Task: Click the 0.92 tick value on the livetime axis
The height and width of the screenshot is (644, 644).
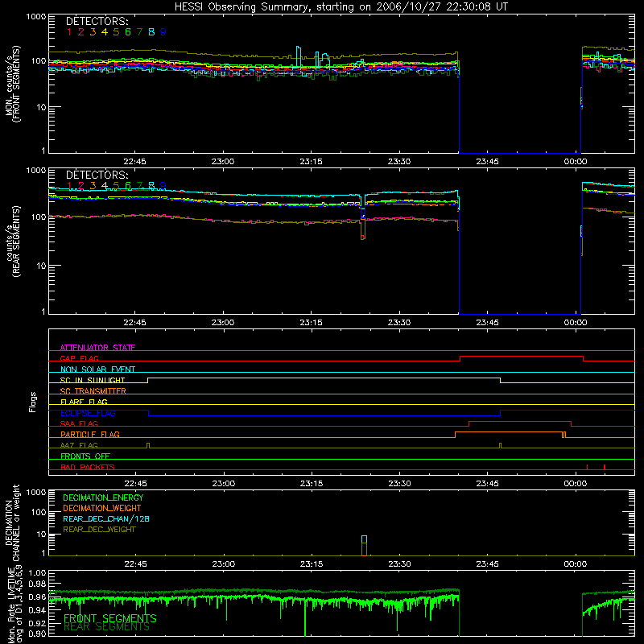Action: [37, 623]
